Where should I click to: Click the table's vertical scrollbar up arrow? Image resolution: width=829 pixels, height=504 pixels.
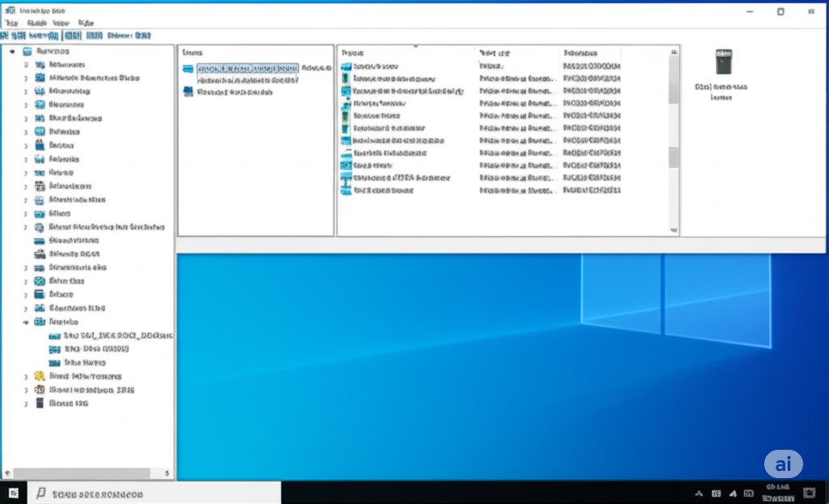(674, 52)
